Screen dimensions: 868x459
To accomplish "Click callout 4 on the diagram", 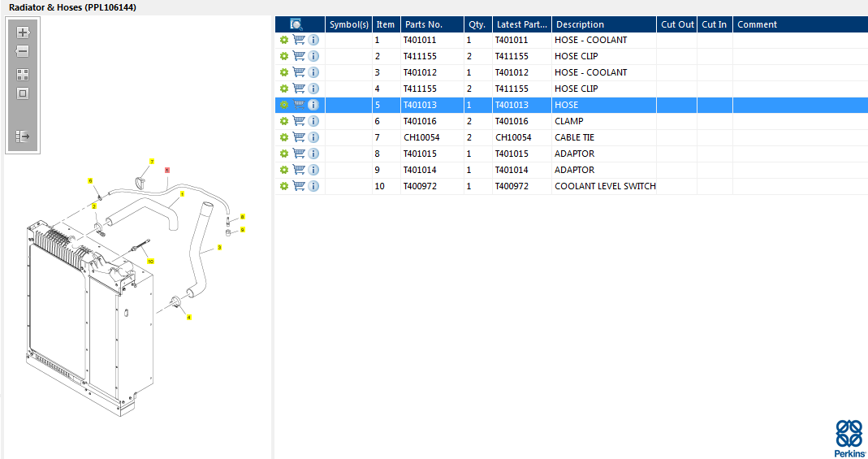I will (x=188, y=318).
